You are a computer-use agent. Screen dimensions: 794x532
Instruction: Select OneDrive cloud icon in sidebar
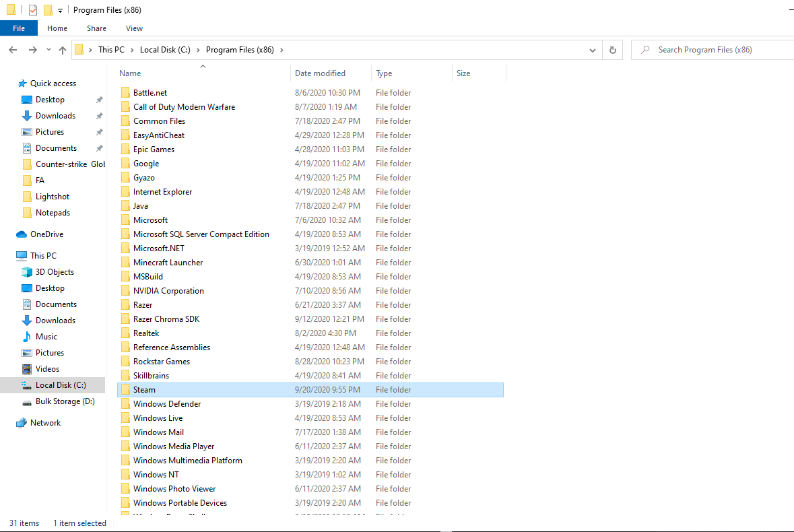(22, 234)
